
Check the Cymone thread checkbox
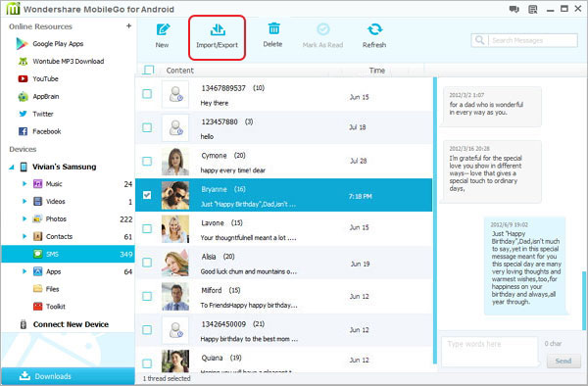(147, 161)
